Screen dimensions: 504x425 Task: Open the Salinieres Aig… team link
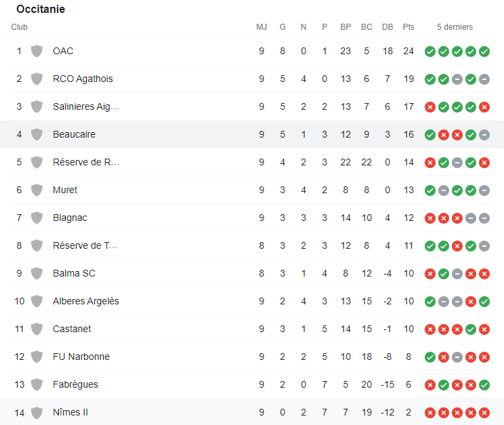(x=86, y=107)
